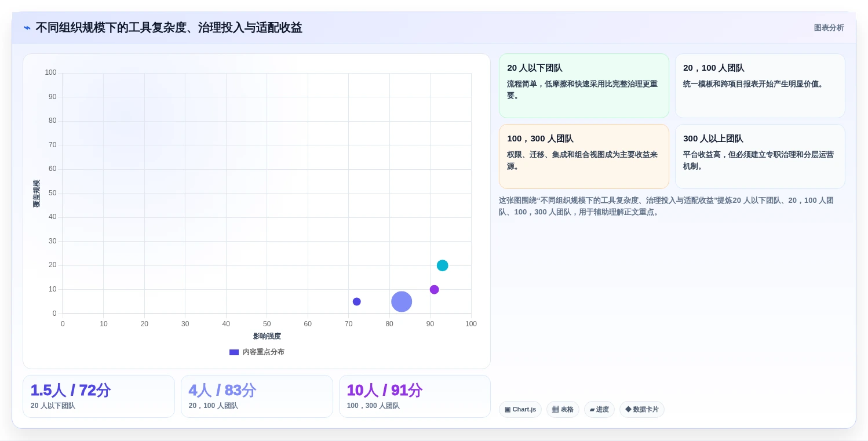Click the 4人 / 83分 stat card

(257, 396)
